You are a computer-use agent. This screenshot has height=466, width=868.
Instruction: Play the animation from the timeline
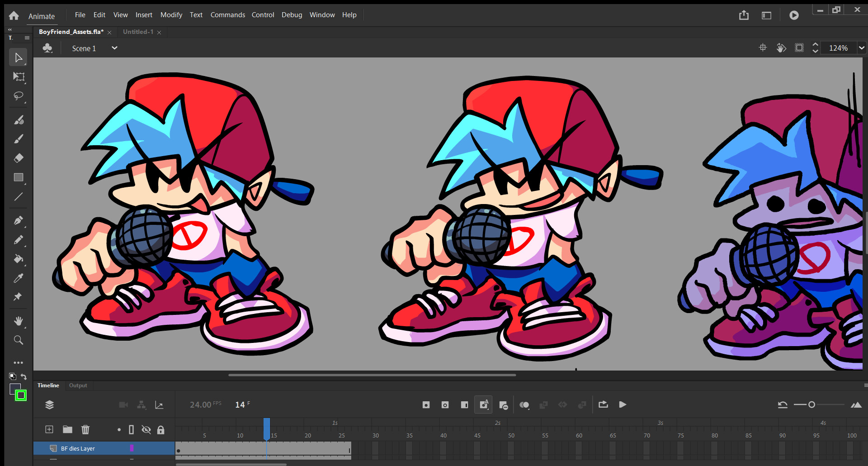(623, 404)
